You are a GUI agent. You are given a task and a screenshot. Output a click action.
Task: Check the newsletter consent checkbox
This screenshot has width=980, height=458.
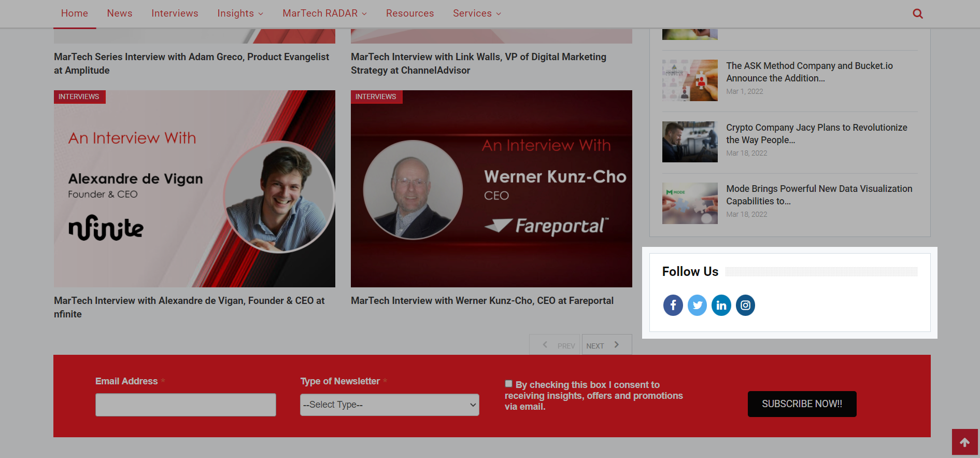[508, 384]
